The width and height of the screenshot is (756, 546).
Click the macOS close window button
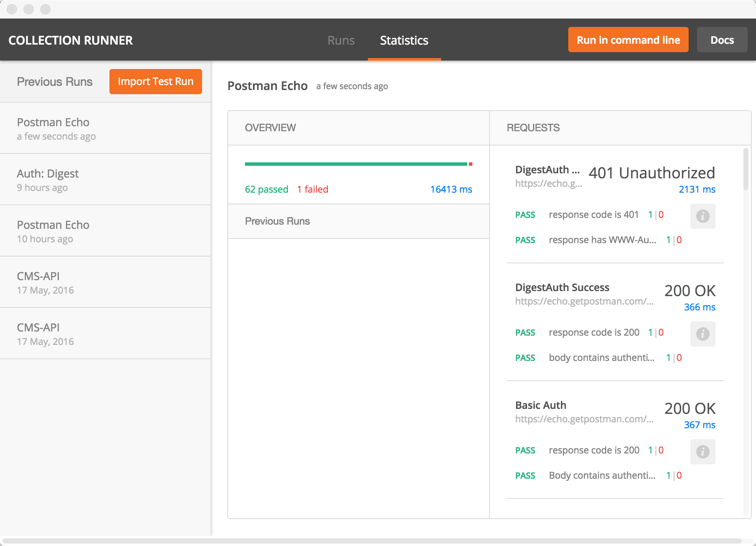(x=12, y=9)
